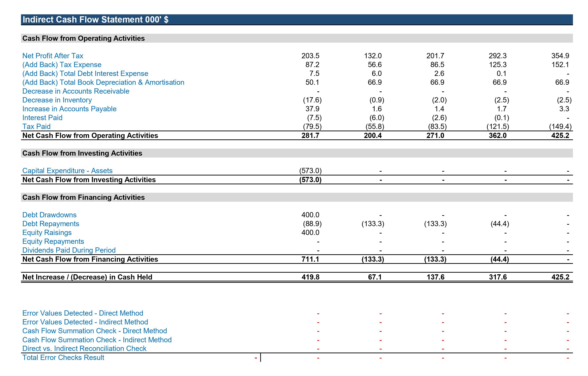Screen dimensions: 588x376
Task: Select the tax expense value 87.2
Action: (312, 65)
